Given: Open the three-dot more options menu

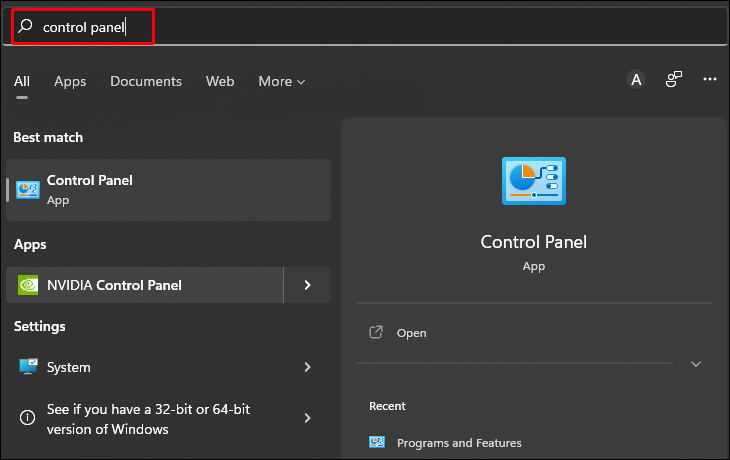Looking at the screenshot, I should click(x=710, y=80).
